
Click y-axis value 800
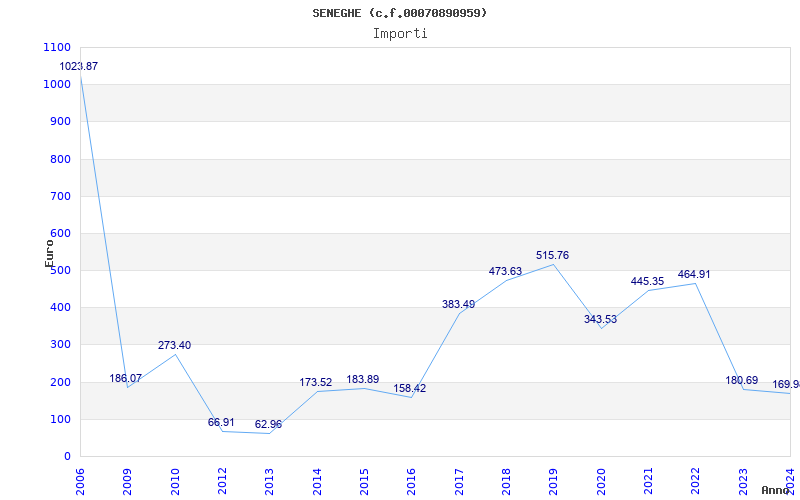[61, 159]
